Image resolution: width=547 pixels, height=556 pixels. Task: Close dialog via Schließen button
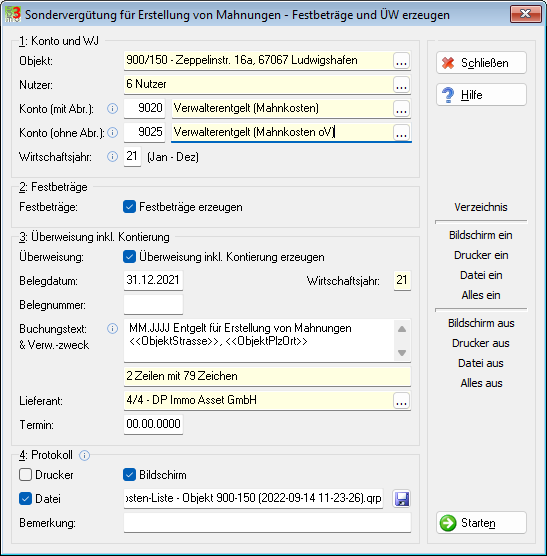[481, 63]
